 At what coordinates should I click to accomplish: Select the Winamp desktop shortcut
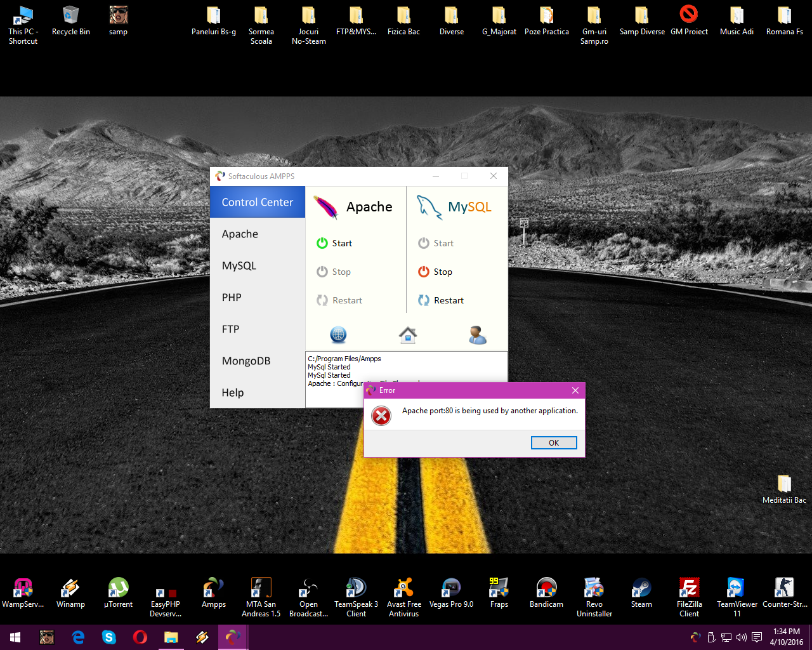[x=71, y=593]
